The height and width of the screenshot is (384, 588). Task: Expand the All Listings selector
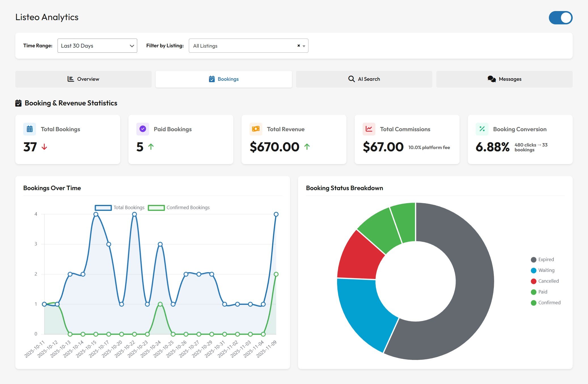pyautogui.click(x=244, y=46)
